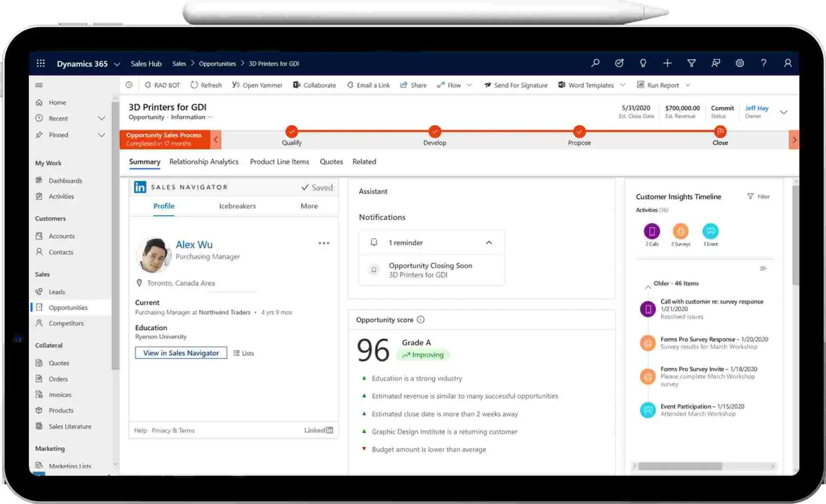Viewport: 826px width, 504px height.
Task: Click Open Yammer command
Action: pyautogui.click(x=257, y=85)
